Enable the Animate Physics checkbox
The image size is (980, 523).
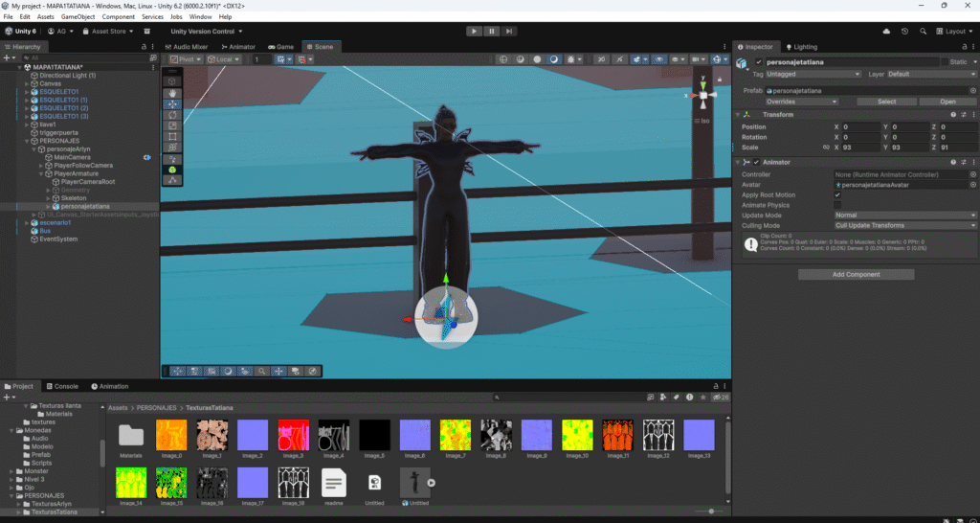(x=838, y=205)
